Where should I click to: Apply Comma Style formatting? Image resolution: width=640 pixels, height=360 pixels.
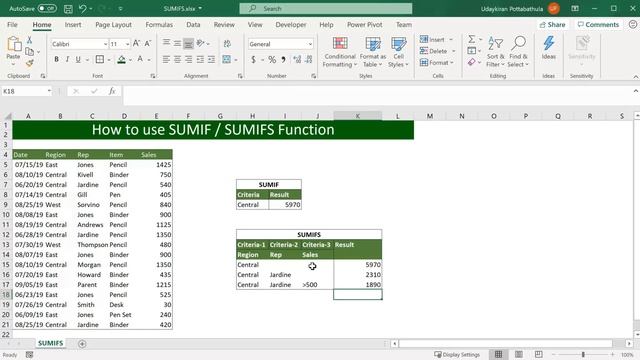coord(283,60)
